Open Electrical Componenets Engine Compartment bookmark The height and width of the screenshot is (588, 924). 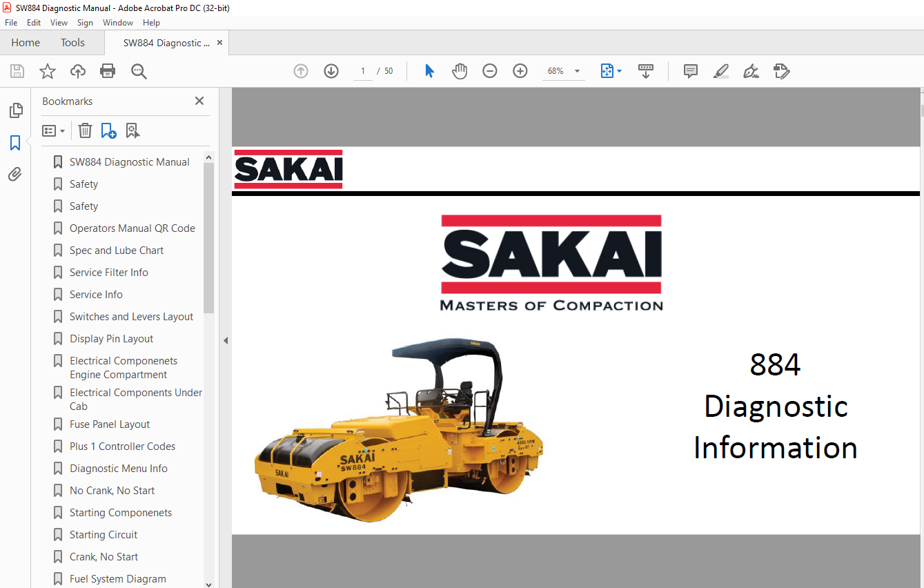coord(124,368)
